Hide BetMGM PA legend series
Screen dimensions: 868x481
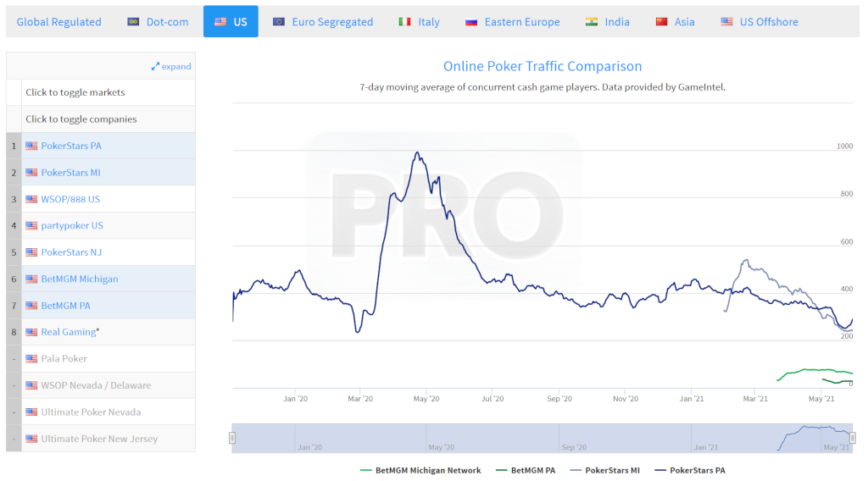click(526, 471)
